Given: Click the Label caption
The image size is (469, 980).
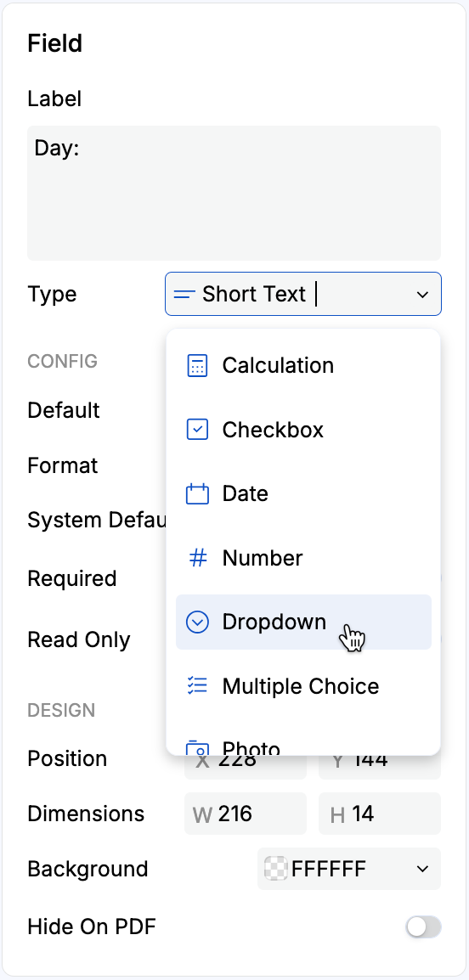Looking at the screenshot, I should [x=54, y=99].
